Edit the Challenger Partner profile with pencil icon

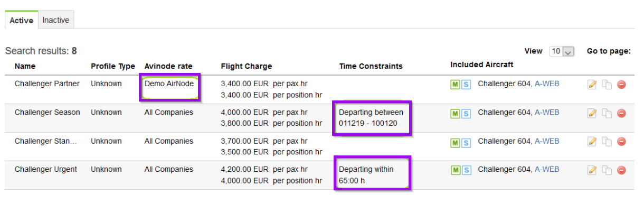click(x=592, y=85)
